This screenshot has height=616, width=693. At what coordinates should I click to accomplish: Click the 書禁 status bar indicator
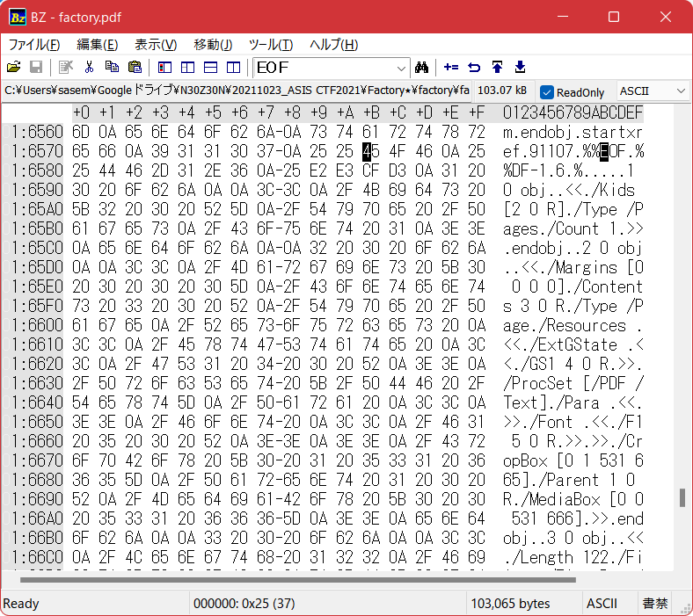(x=655, y=603)
